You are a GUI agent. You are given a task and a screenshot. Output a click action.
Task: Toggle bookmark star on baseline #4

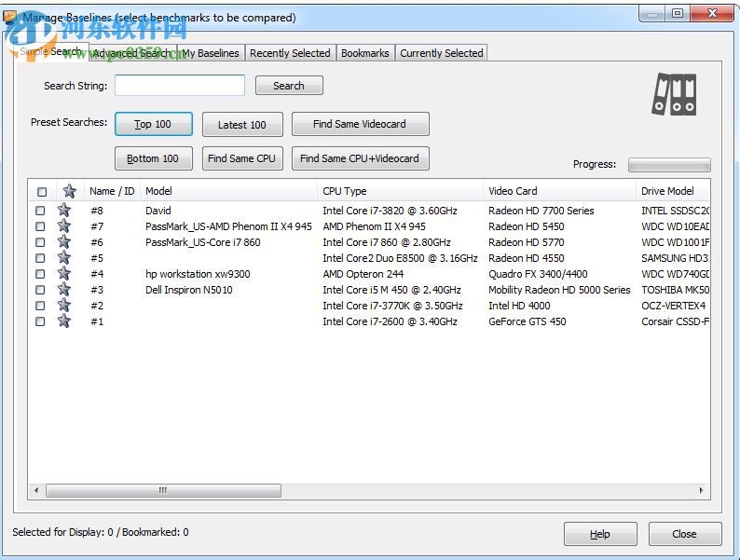(x=64, y=273)
